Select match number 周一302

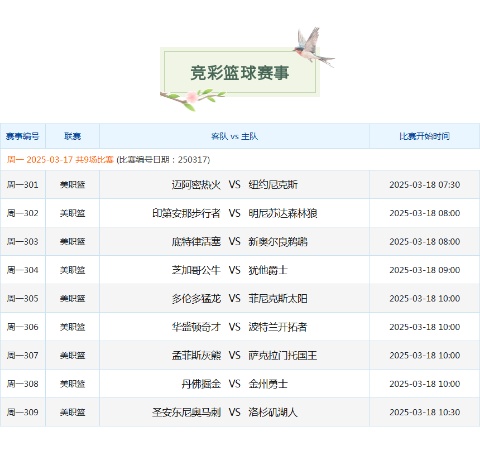(23, 213)
